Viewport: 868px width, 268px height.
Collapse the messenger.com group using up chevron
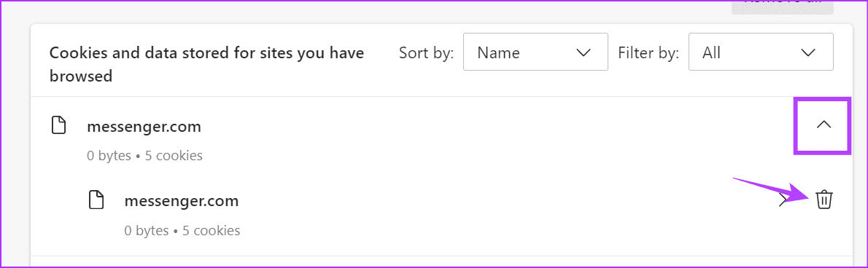[x=824, y=125]
